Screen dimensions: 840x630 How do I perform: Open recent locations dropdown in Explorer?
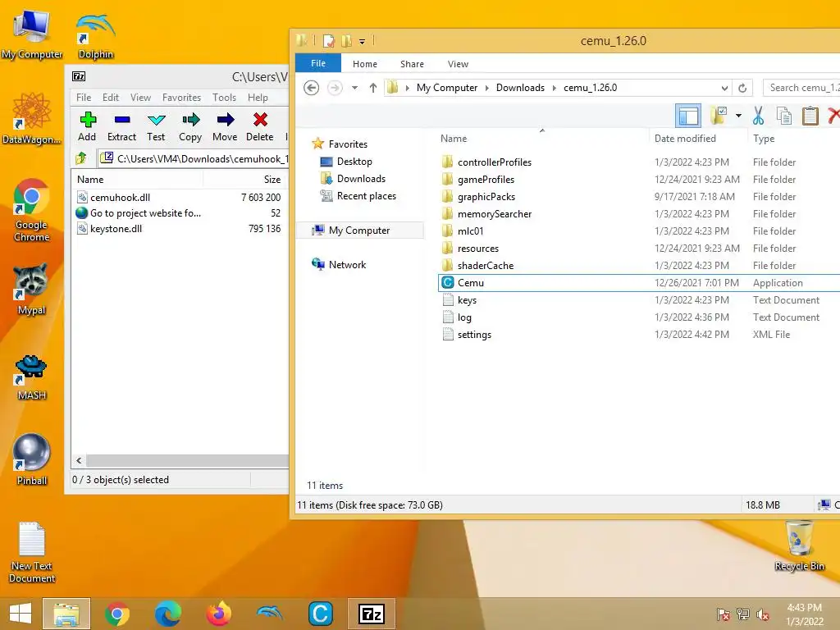point(354,87)
